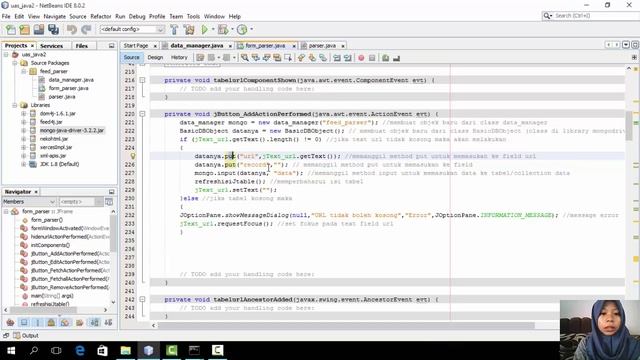Toggle Sort by Name in Navigator
Screen dimensions: 640x360
point(95,322)
